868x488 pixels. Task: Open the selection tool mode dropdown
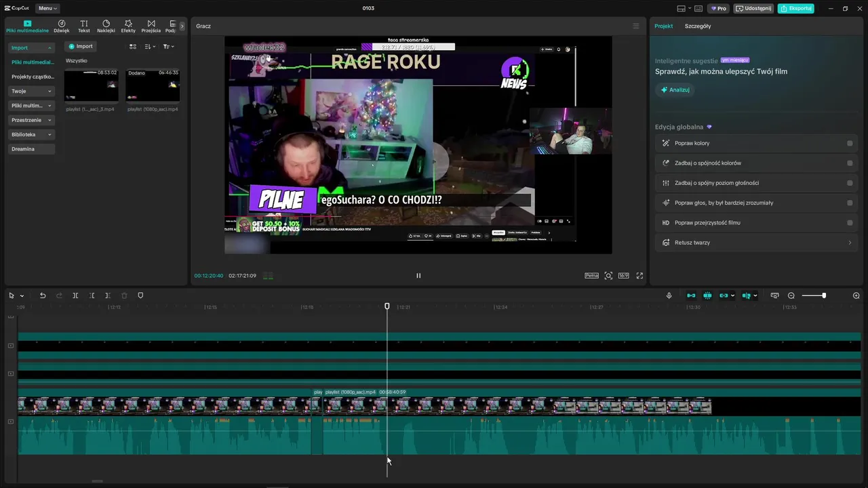coord(22,296)
